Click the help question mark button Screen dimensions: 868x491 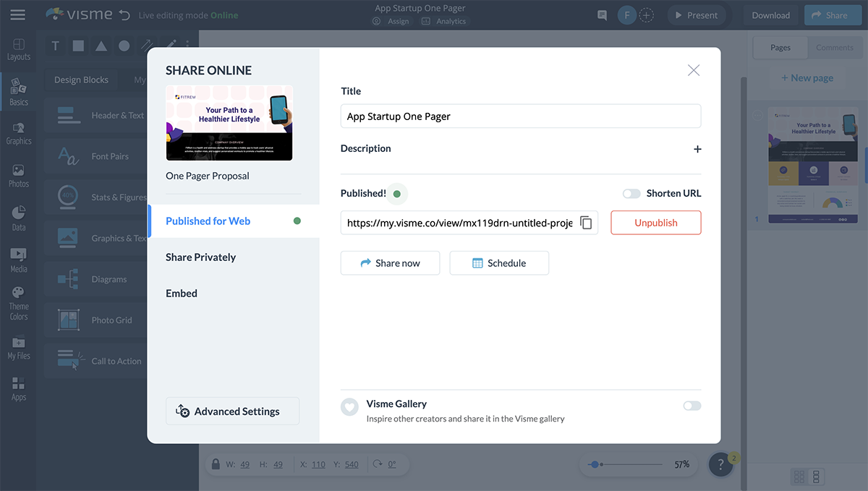coord(720,465)
